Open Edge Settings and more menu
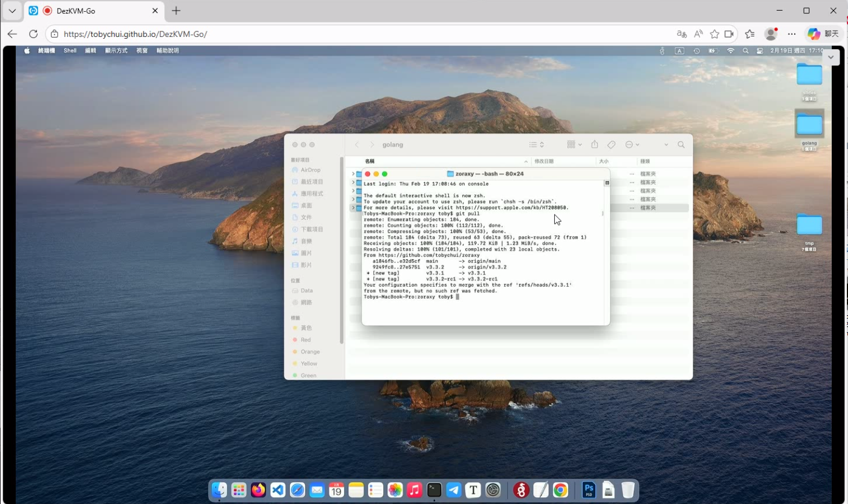Viewport: 848px width, 504px height. point(792,34)
